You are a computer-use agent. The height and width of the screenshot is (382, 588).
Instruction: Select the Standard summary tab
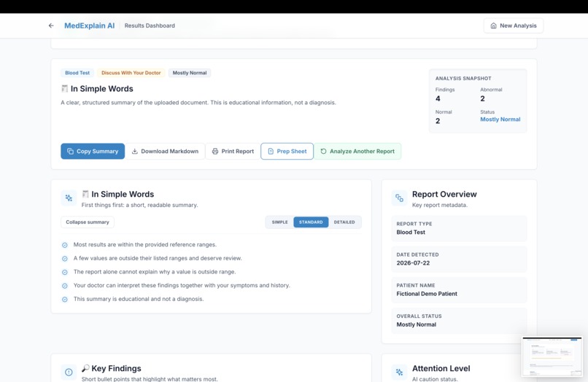coord(311,222)
